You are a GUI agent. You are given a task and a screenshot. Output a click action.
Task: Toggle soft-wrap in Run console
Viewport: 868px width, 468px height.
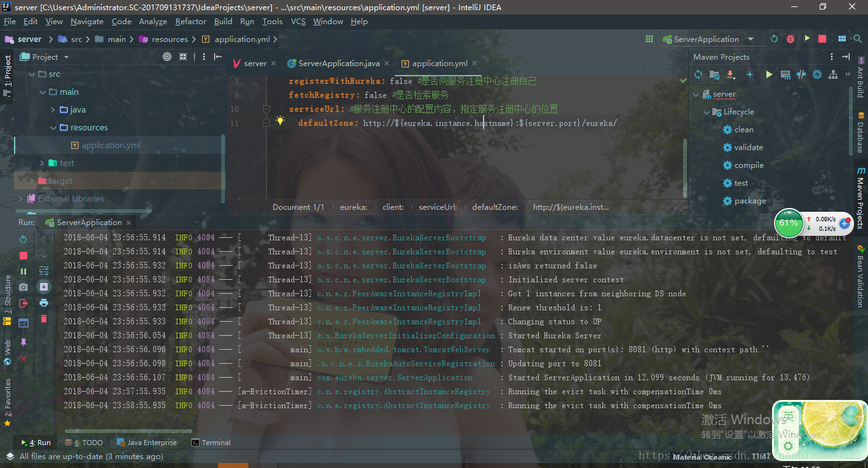pos(44,271)
